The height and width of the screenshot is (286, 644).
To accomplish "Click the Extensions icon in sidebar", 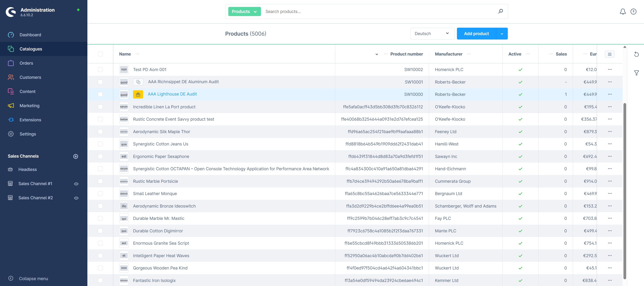I will 11,120.
